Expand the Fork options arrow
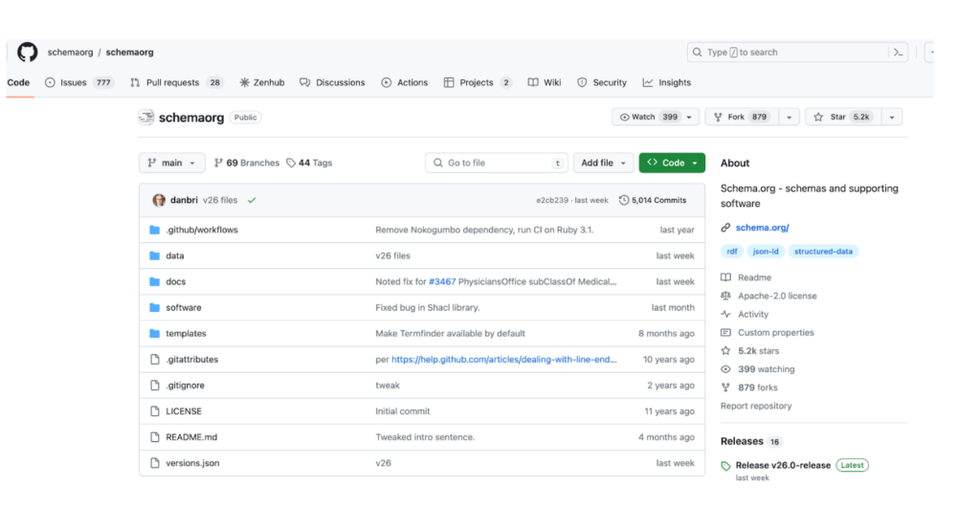Viewport: 980px width, 510px height. coord(789,117)
